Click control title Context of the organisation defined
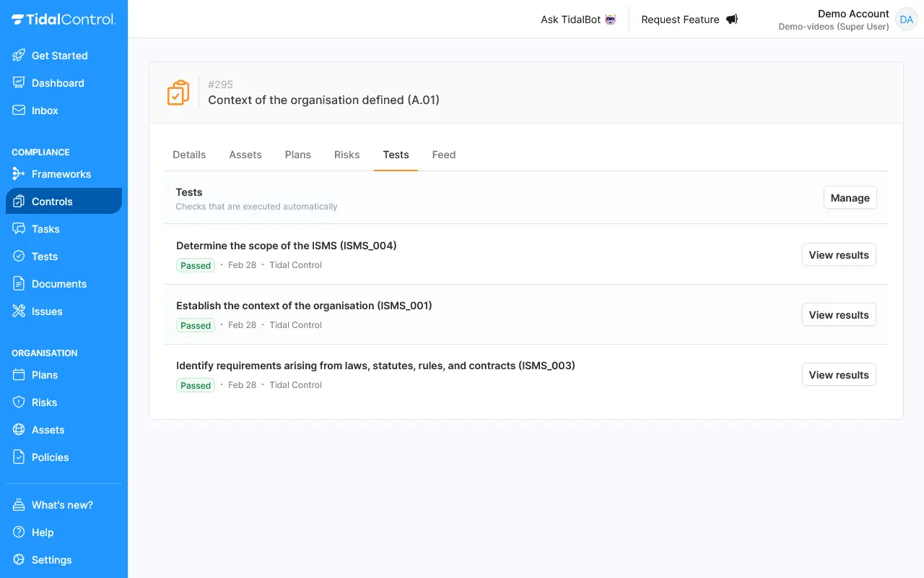The image size is (924, 578). [x=323, y=100]
